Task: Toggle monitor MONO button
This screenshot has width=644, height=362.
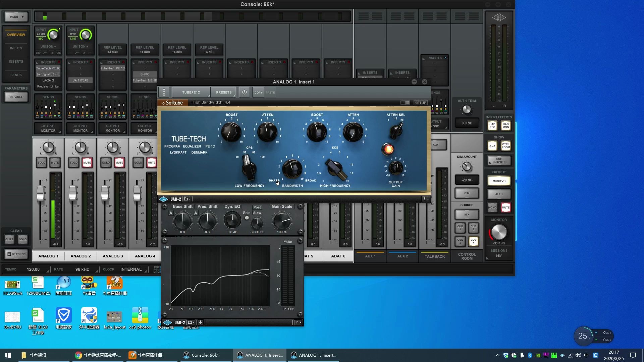Action: (492, 207)
